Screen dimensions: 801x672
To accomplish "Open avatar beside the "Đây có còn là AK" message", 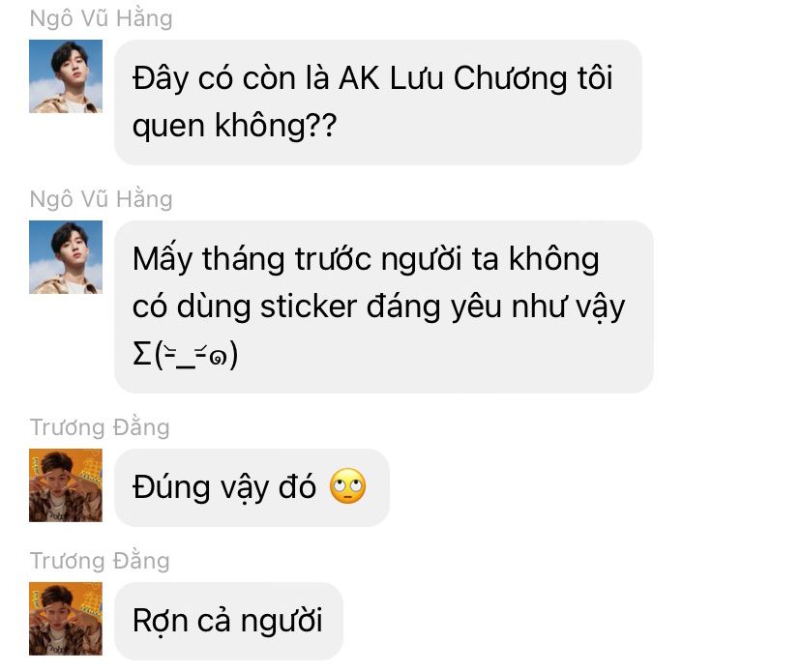I will (x=66, y=76).
